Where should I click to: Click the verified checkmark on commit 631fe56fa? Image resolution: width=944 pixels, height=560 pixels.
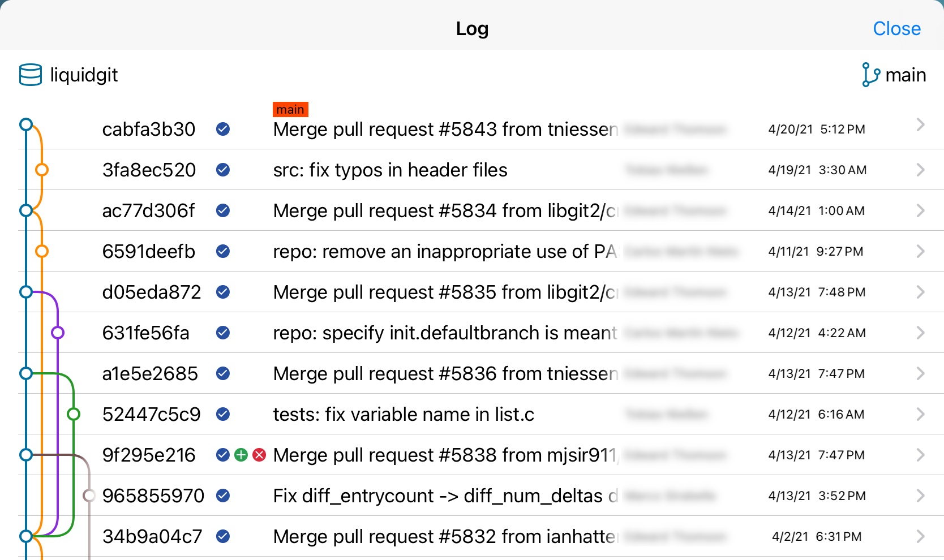pyautogui.click(x=223, y=333)
